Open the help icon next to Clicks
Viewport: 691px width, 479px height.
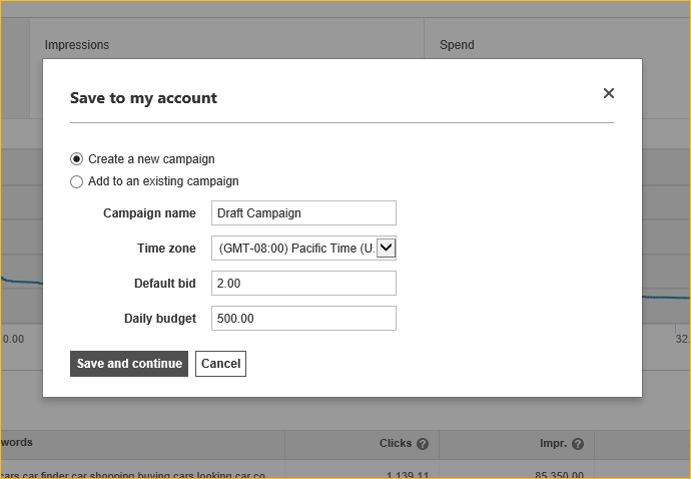pos(423,444)
